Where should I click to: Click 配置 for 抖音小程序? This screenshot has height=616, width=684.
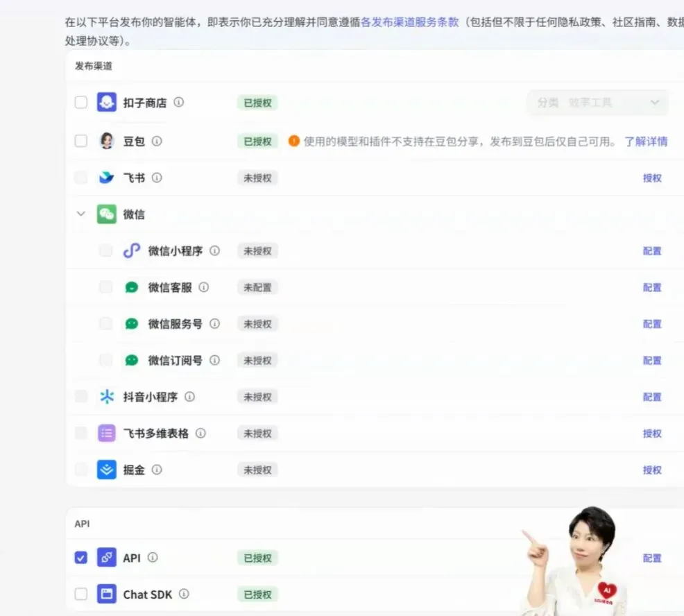(652, 397)
